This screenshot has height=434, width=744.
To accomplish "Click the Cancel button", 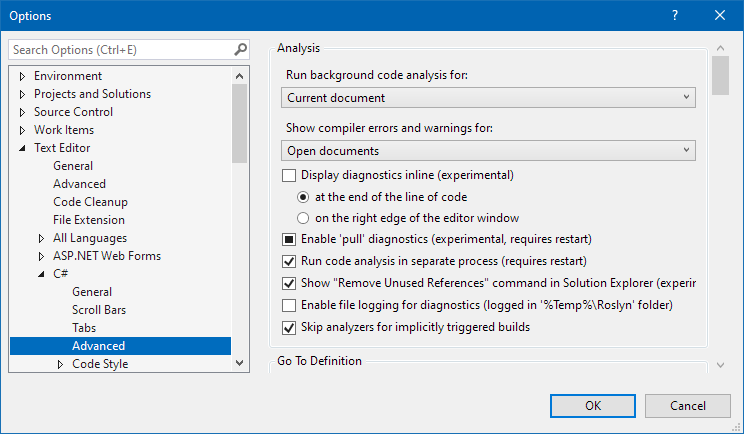I will [688, 406].
